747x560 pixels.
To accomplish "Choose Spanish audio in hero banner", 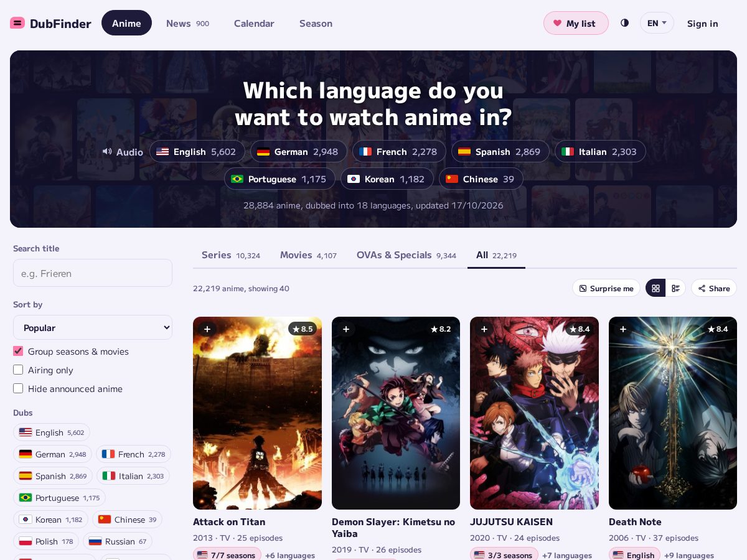I will (500, 151).
